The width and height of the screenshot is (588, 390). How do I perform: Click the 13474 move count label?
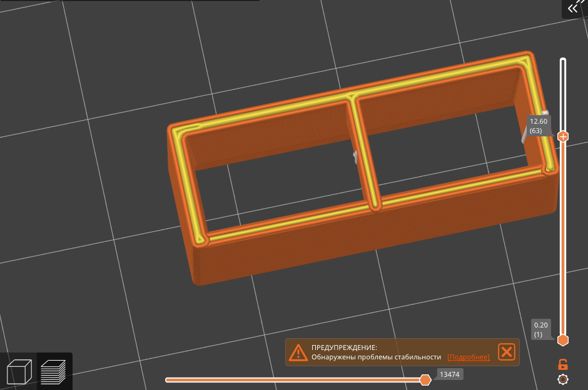(x=450, y=374)
